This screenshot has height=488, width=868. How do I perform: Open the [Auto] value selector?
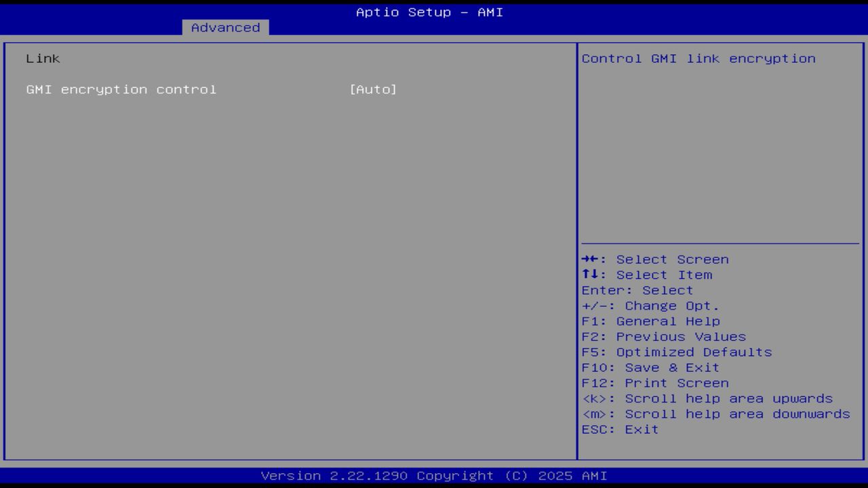[374, 89]
